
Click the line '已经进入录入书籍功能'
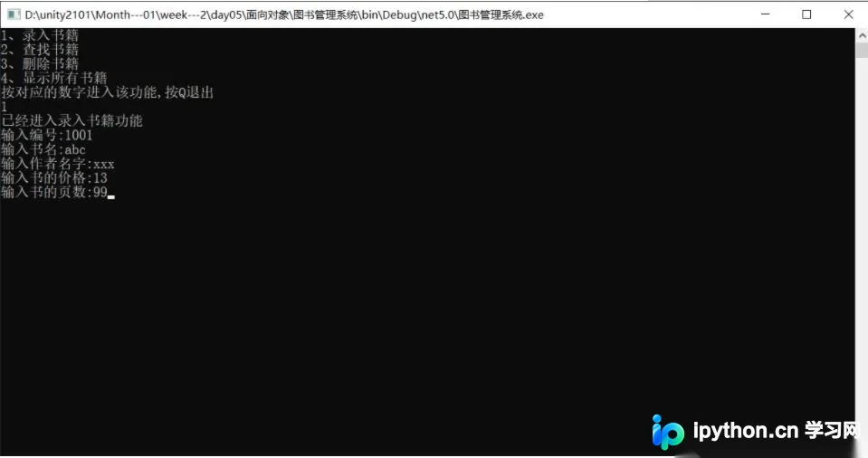click(72, 120)
